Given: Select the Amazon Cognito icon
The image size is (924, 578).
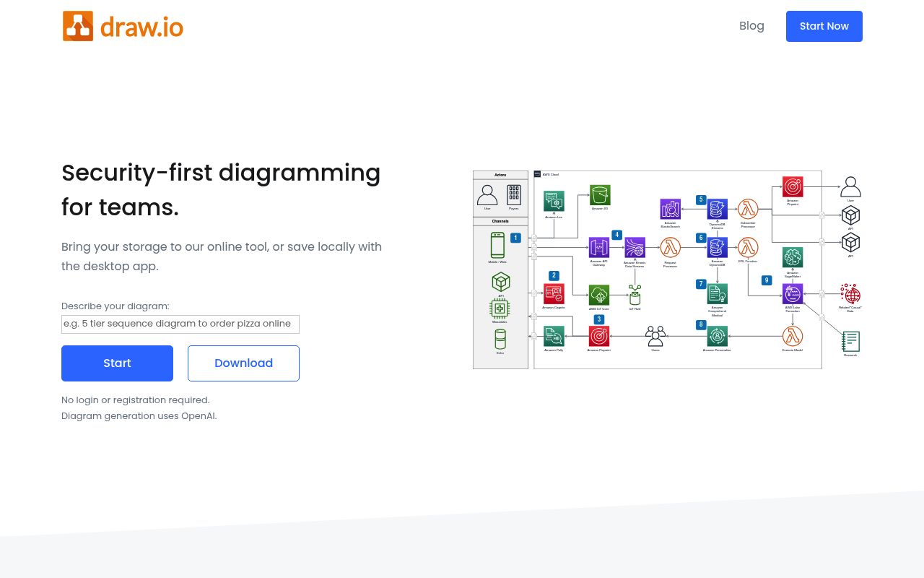Looking at the screenshot, I should point(554,294).
